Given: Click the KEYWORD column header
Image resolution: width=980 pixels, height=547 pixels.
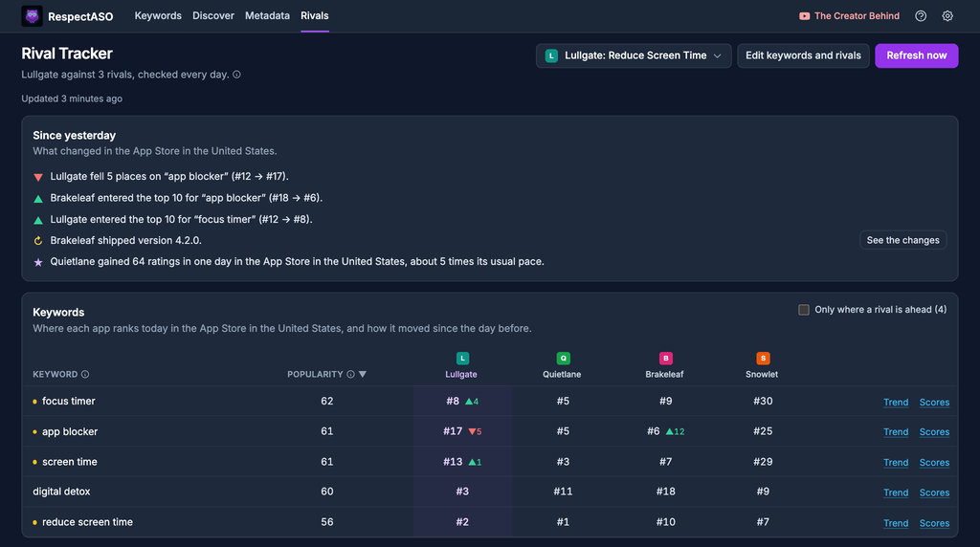Looking at the screenshot, I should [55, 374].
